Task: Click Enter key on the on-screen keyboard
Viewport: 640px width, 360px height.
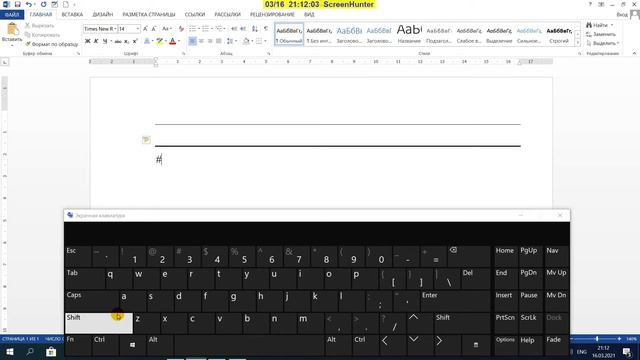Action: 455,301
